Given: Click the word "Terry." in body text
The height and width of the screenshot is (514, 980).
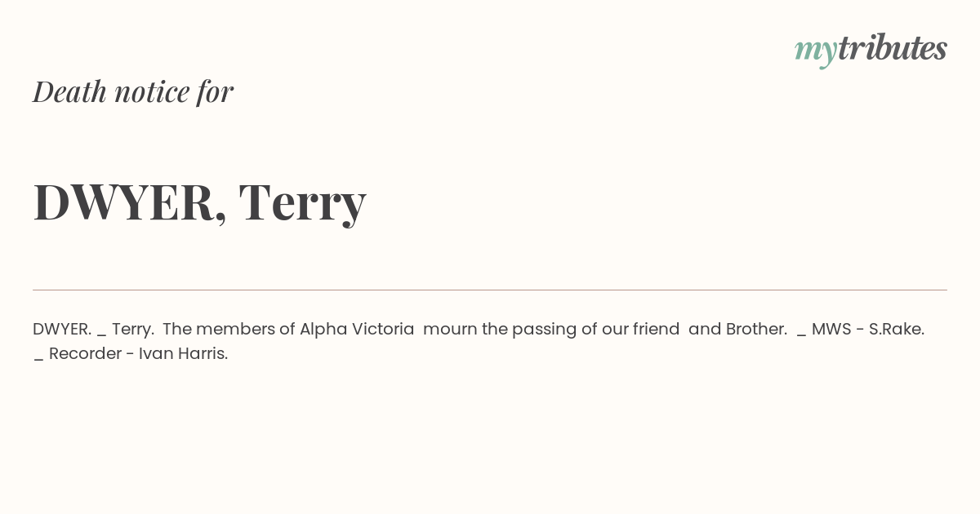Looking at the screenshot, I should point(133,330).
